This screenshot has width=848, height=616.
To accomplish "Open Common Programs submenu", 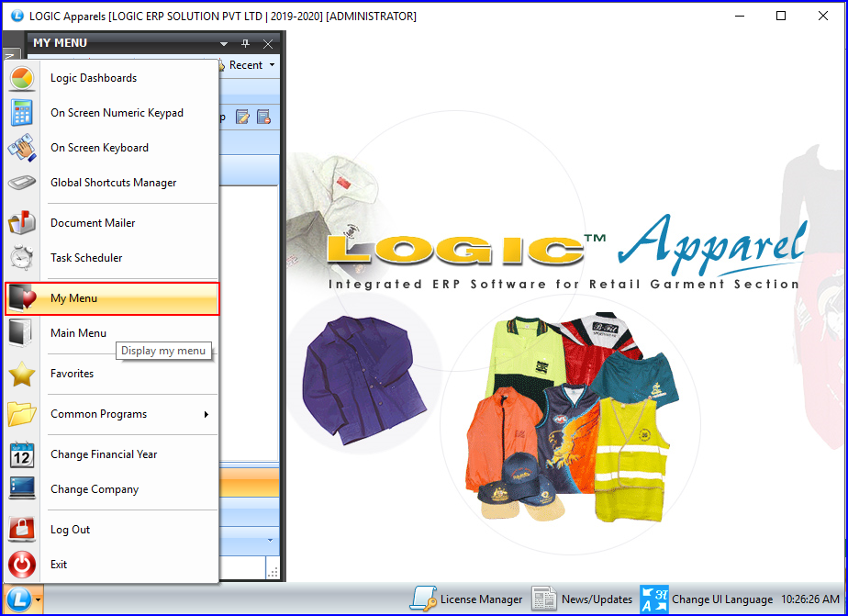I will 111,414.
